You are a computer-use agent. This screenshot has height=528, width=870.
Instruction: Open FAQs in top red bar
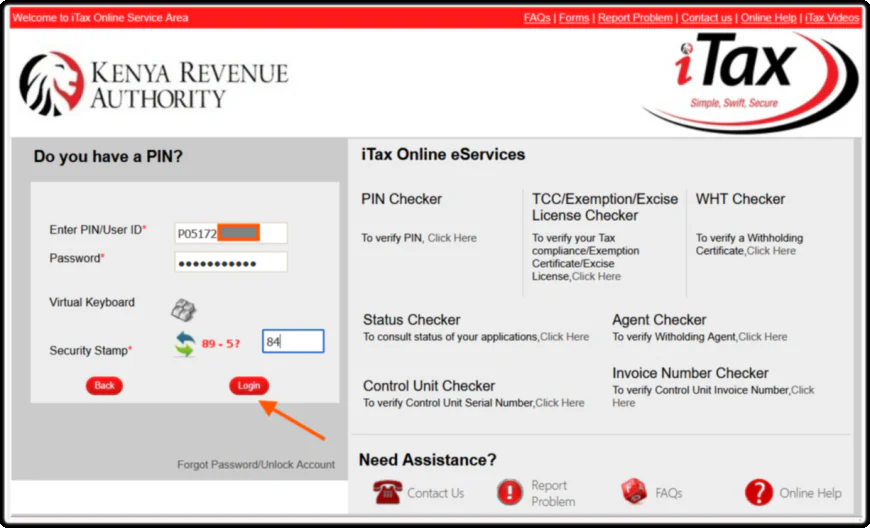click(x=537, y=18)
